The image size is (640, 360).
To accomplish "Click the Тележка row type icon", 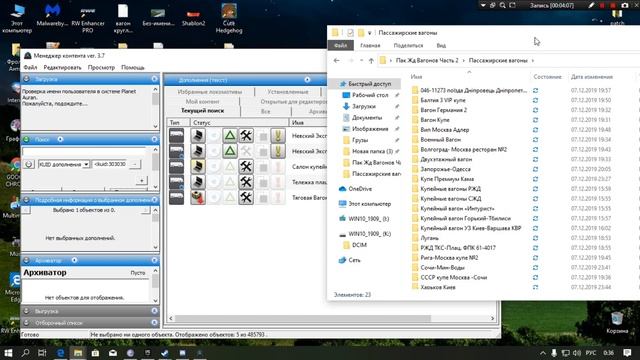I will (x=177, y=182).
